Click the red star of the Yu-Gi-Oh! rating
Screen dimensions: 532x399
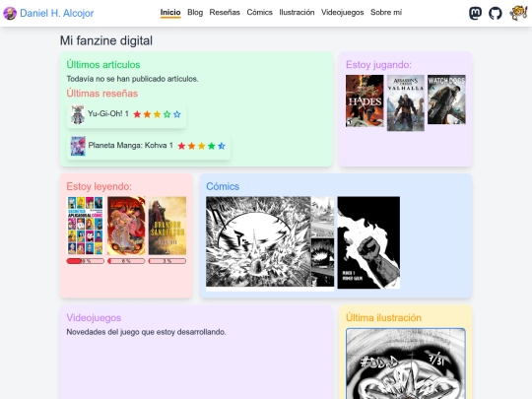(137, 114)
